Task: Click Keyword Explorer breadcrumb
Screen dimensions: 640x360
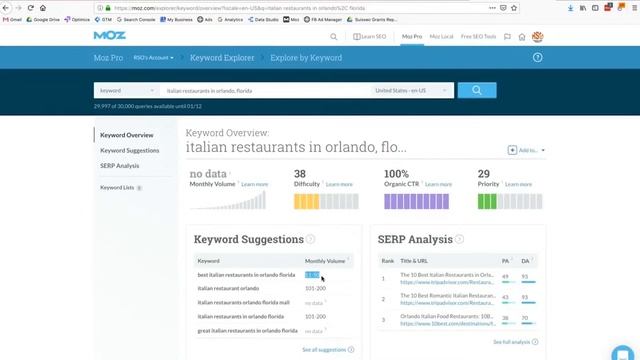Action: [222, 58]
